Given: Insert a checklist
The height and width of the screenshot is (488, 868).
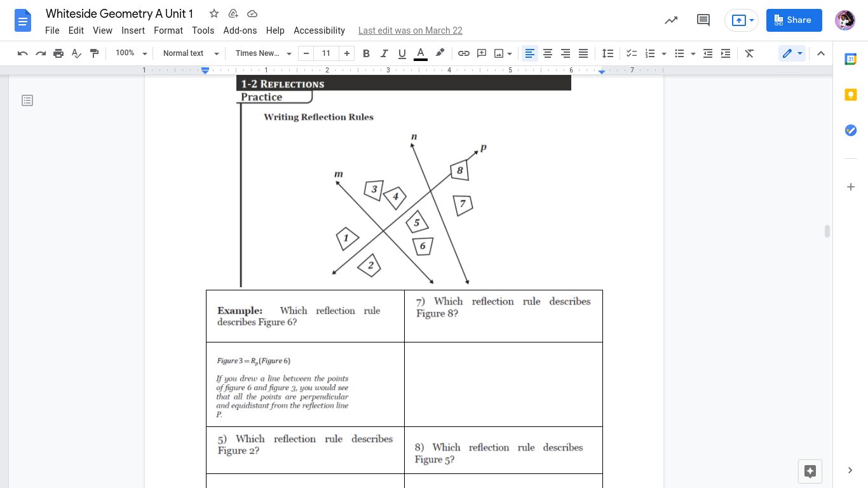Looking at the screenshot, I should click(632, 53).
